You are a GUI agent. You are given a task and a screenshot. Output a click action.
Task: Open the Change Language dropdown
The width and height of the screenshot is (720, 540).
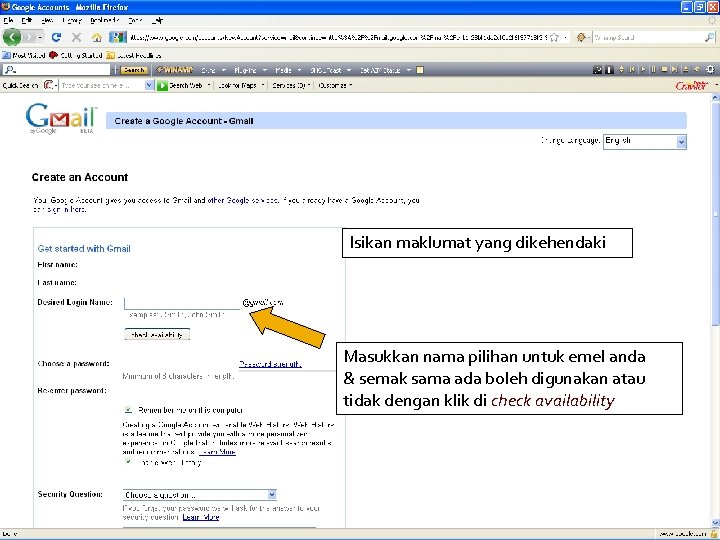click(645, 141)
